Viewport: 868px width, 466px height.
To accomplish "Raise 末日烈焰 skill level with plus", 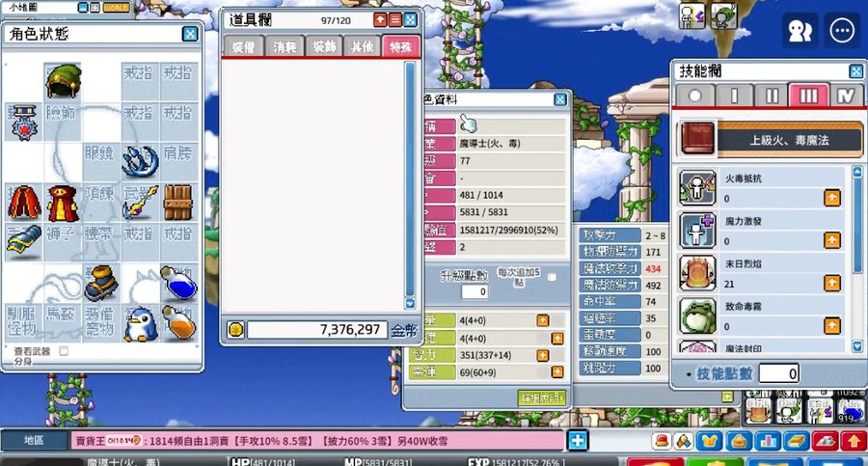I will tap(832, 283).
